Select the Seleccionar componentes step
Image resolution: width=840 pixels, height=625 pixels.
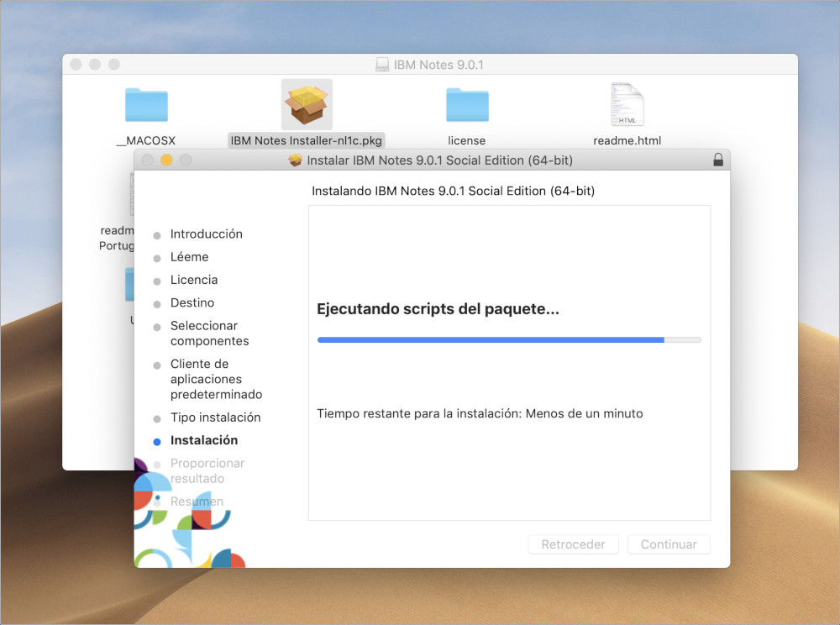pyautogui.click(x=209, y=334)
